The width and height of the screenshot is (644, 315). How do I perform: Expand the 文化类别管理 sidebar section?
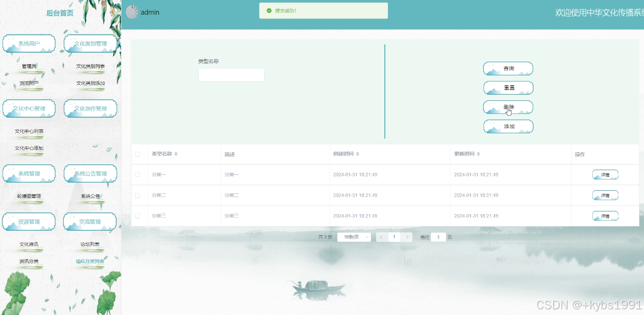tap(90, 43)
